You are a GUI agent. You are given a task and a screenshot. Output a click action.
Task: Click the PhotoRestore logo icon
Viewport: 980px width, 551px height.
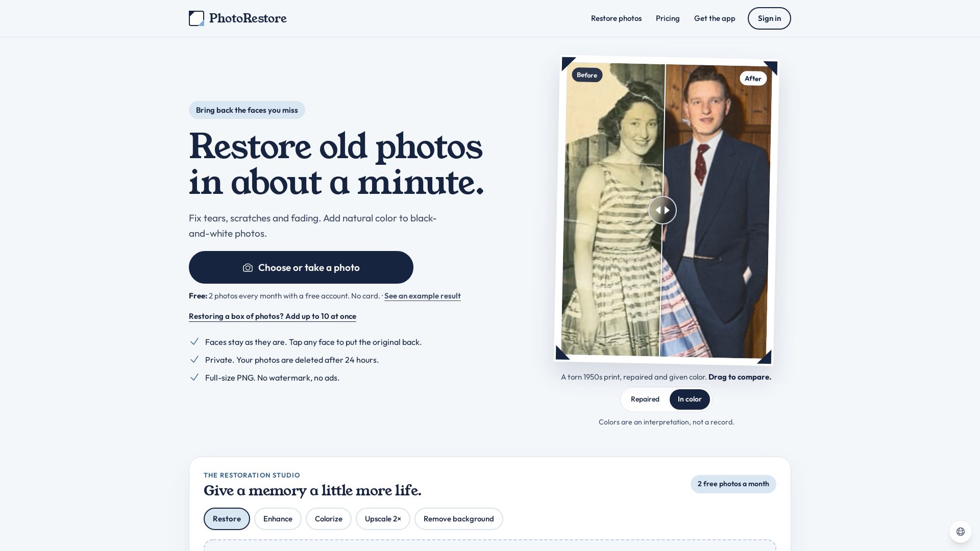click(197, 18)
